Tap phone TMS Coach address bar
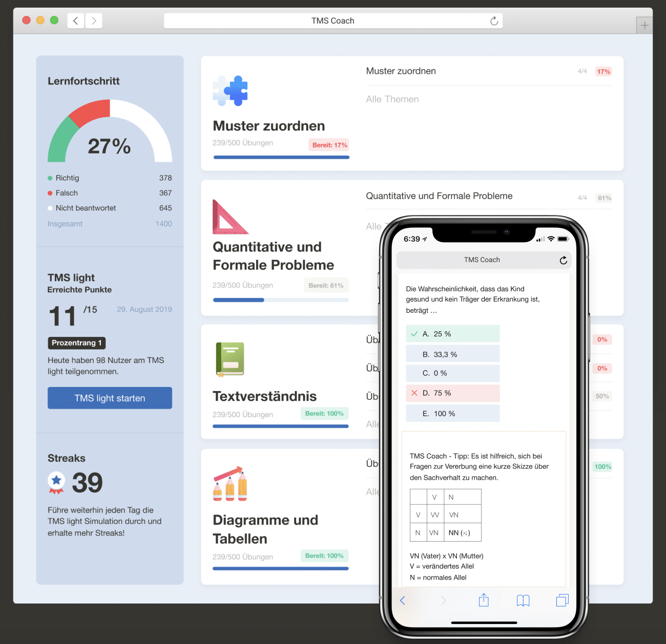This screenshot has height=644, width=666. [x=484, y=260]
